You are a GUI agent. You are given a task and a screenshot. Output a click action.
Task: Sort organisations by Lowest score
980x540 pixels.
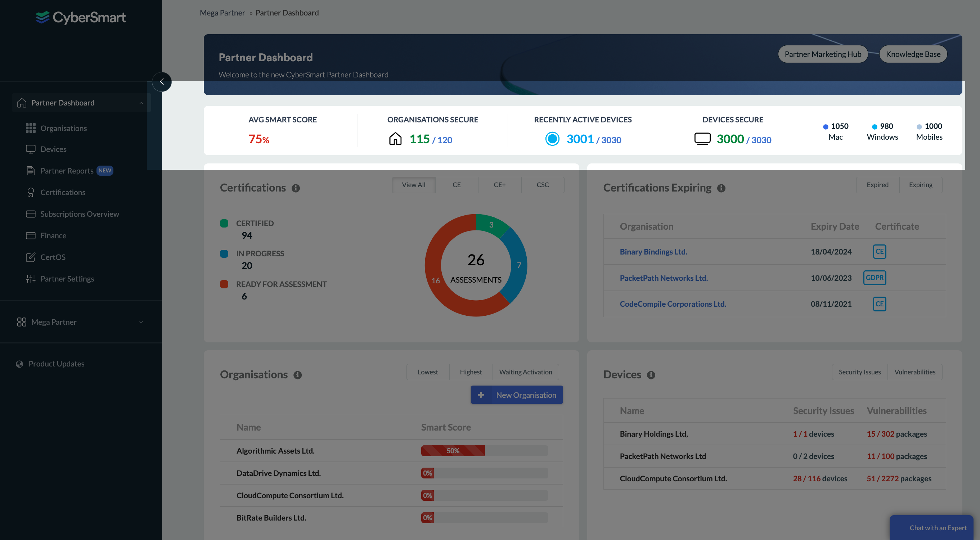(x=428, y=372)
